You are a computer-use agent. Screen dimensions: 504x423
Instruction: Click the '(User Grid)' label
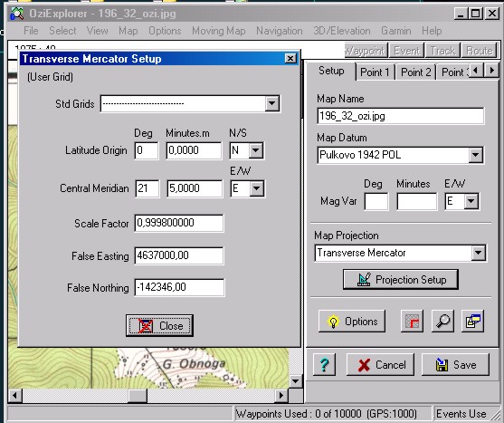tap(50, 77)
